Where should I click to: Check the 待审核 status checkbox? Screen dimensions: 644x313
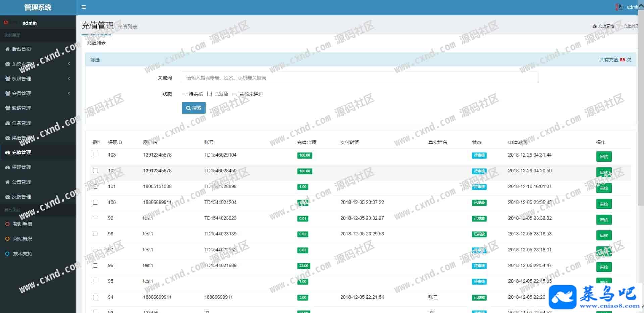tap(184, 94)
